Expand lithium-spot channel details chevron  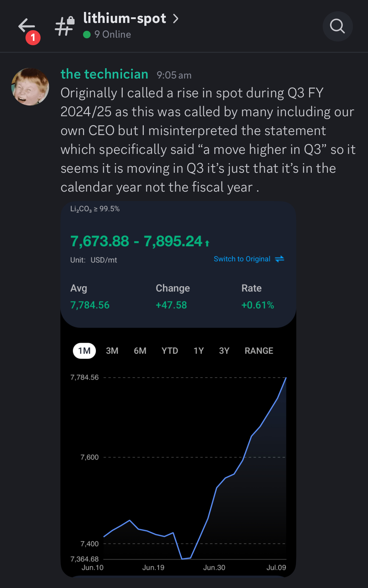click(176, 19)
